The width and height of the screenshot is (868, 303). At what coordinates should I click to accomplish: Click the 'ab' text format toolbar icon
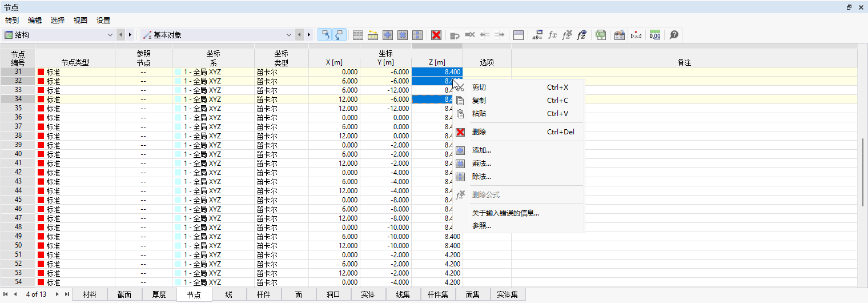537,35
